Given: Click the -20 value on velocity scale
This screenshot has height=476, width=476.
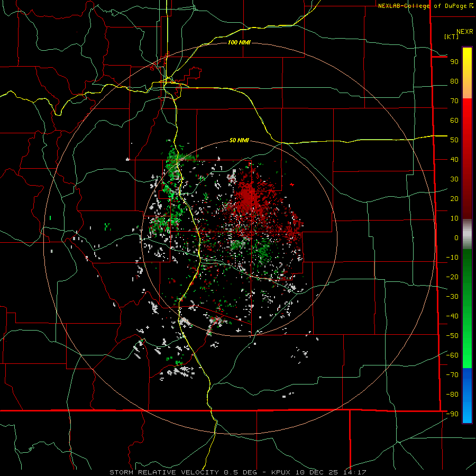Looking at the screenshot, I should tap(452, 277).
